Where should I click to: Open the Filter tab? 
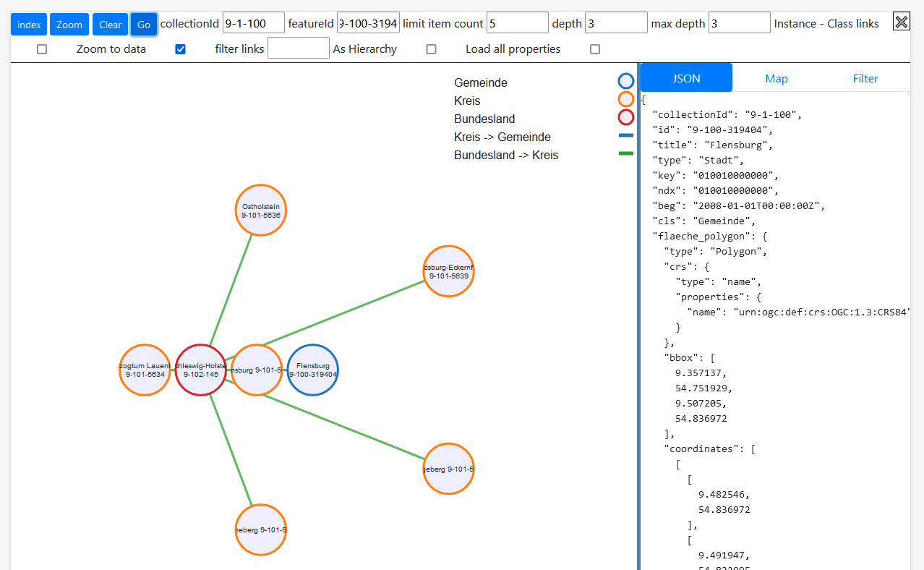865,78
